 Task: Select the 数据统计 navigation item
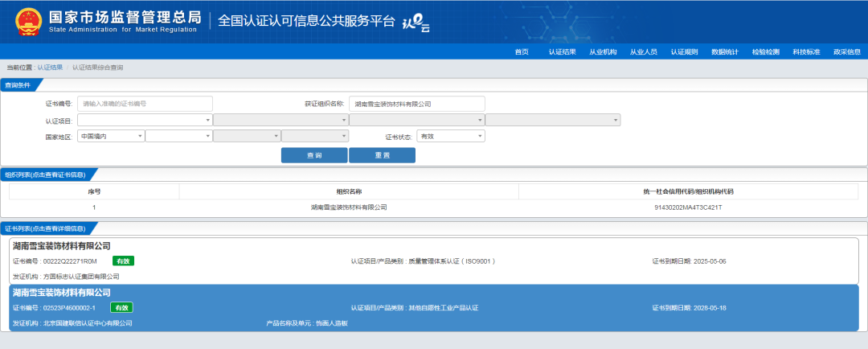click(724, 51)
